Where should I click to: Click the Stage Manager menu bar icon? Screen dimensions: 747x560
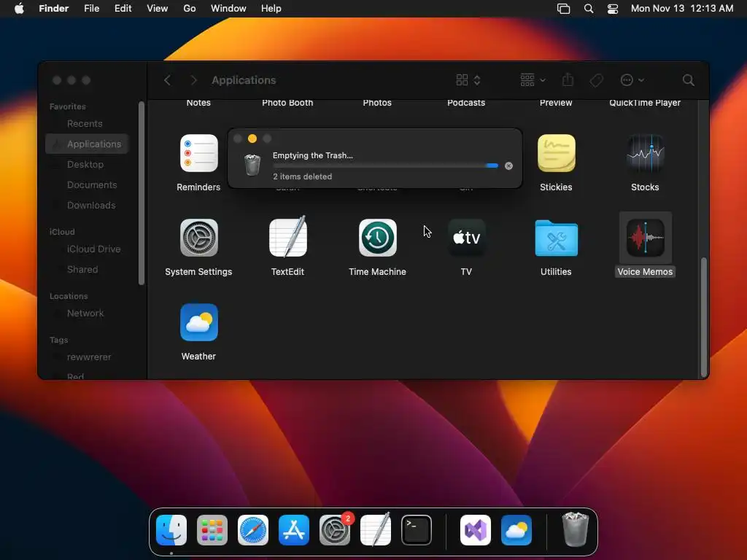(x=564, y=9)
